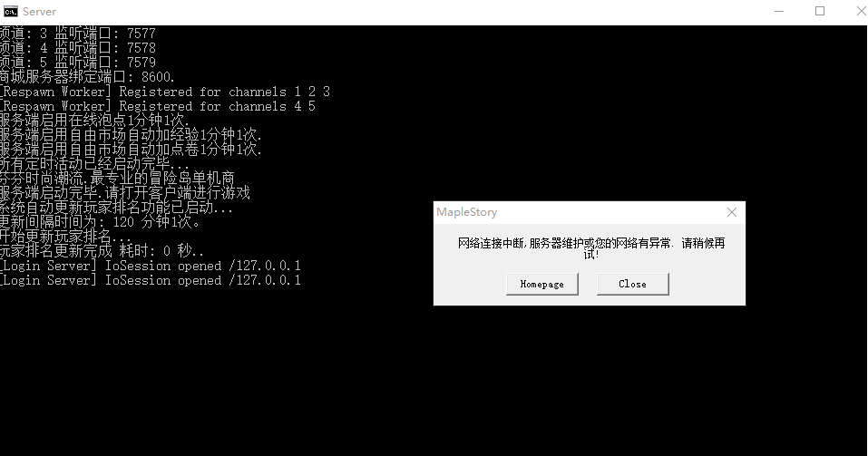Viewport: 868px width, 456px height.
Task: Click the channel 3 port 7577 line
Action: point(78,34)
